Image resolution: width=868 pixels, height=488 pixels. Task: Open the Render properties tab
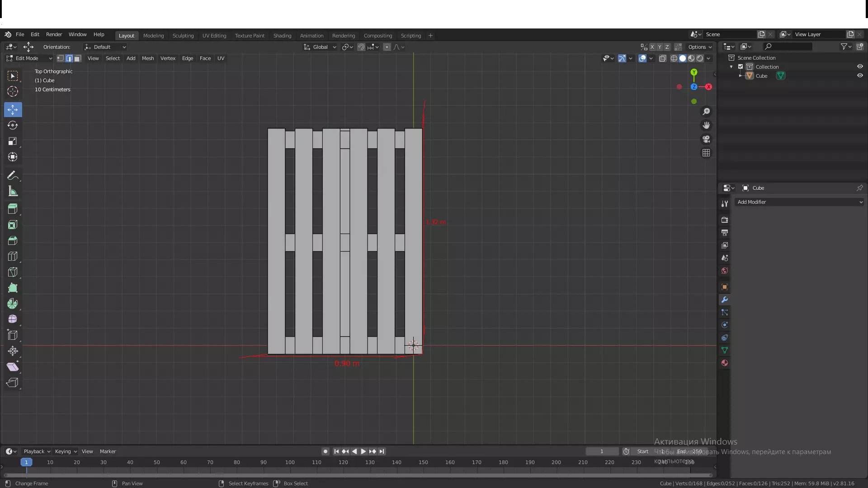pyautogui.click(x=725, y=220)
